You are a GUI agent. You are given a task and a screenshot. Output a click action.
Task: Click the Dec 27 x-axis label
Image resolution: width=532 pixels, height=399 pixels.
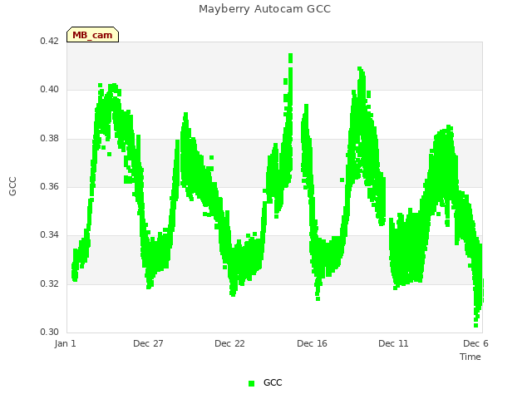coord(148,343)
